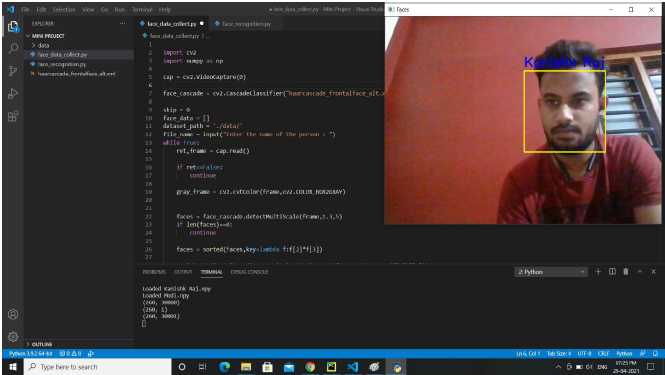The height and width of the screenshot is (375, 665).
Task: Open the Manage gear icon
Action: (x=13, y=336)
